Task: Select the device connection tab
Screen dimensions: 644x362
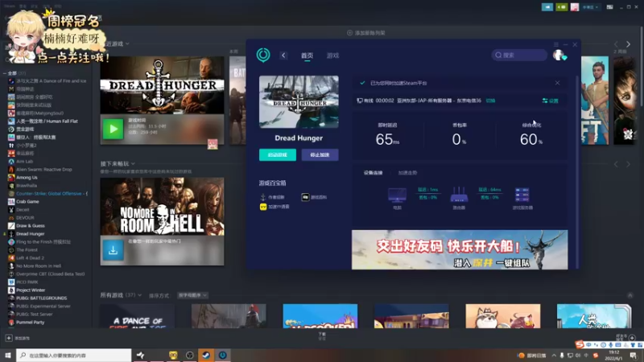Action: click(373, 173)
